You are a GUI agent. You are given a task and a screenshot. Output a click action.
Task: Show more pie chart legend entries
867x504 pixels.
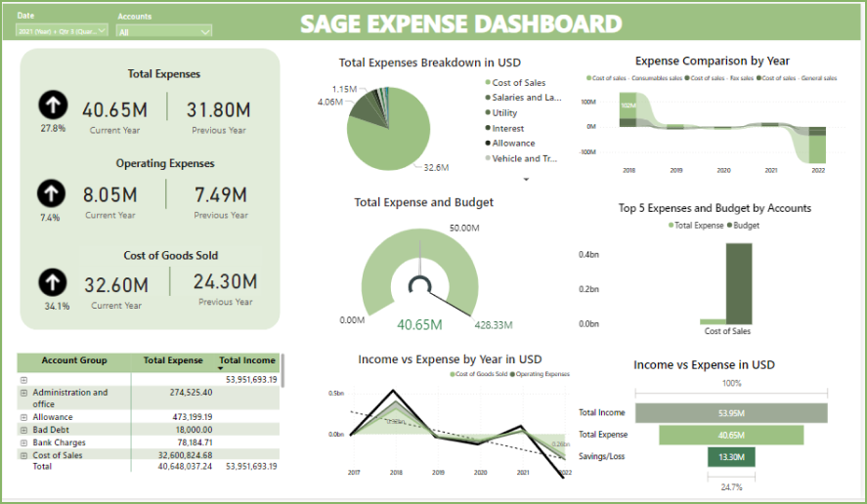(526, 179)
